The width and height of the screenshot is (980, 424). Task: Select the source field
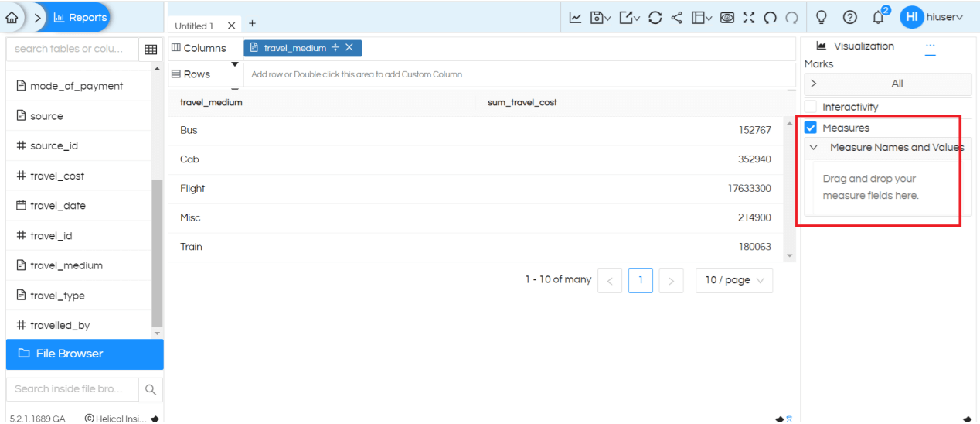[x=46, y=116]
